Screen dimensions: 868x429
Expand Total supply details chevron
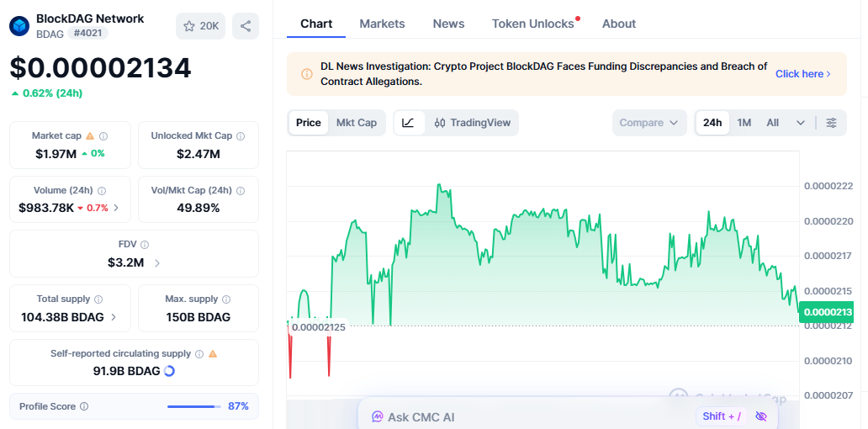click(114, 317)
